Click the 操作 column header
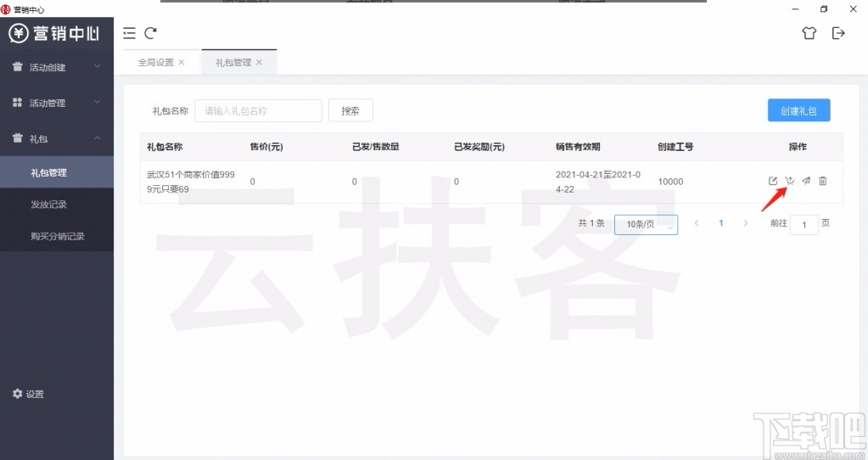This screenshot has height=460, width=868. (798, 147)
